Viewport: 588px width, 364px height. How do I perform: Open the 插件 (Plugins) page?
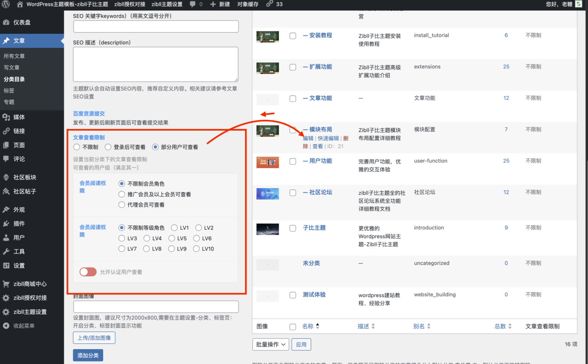pos(19,223)
